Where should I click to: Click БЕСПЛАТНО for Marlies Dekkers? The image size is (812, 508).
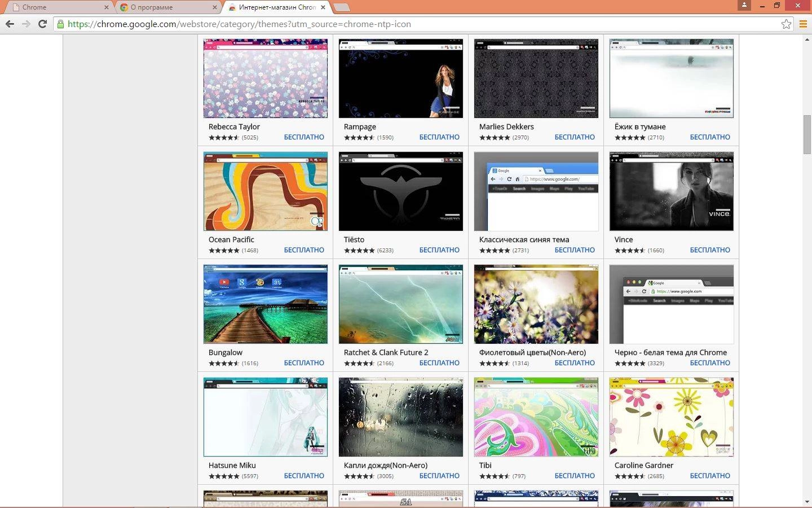575,137
